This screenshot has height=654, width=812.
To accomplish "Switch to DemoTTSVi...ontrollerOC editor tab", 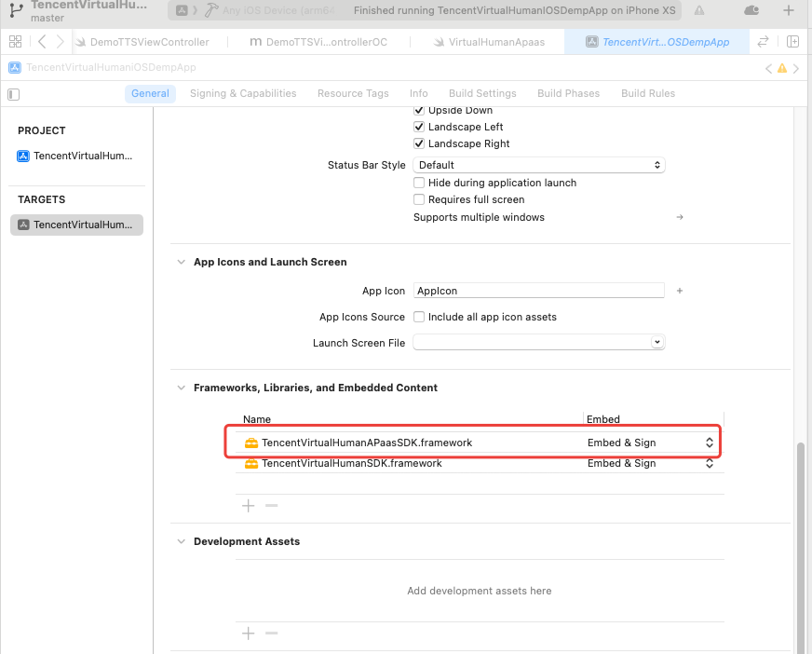I will pyautogui.click(x=318, y=42).
